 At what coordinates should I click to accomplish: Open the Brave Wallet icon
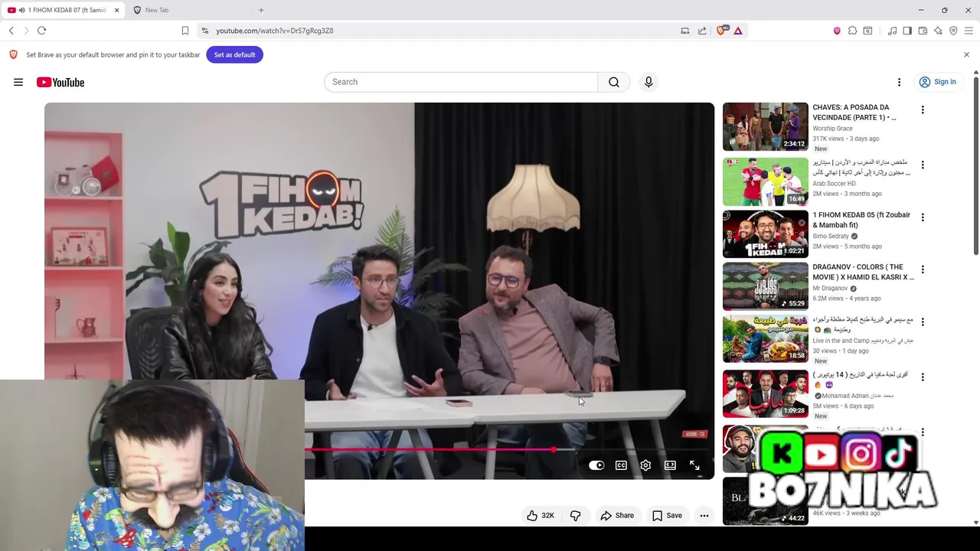click(923, 31)
